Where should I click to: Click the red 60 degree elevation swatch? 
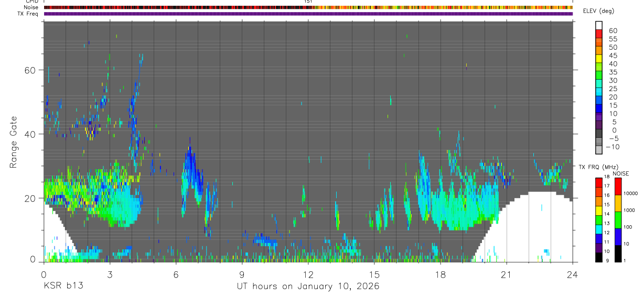pyautogui.click(x=599, y=34)
